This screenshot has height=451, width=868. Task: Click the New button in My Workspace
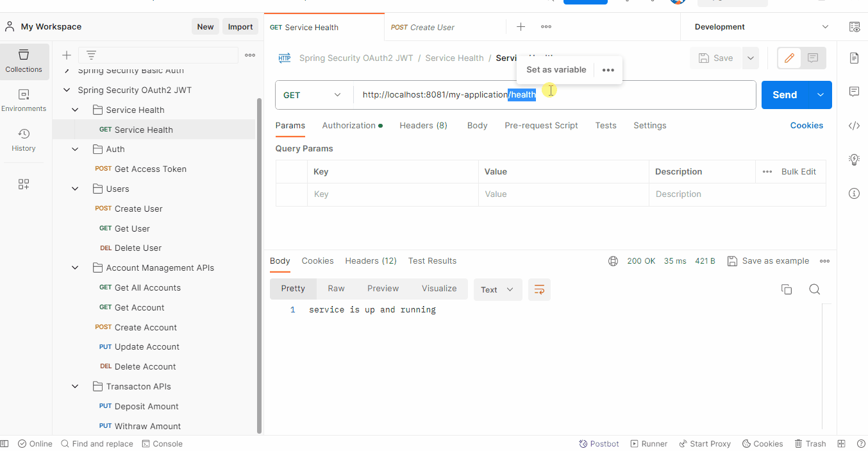205,26
